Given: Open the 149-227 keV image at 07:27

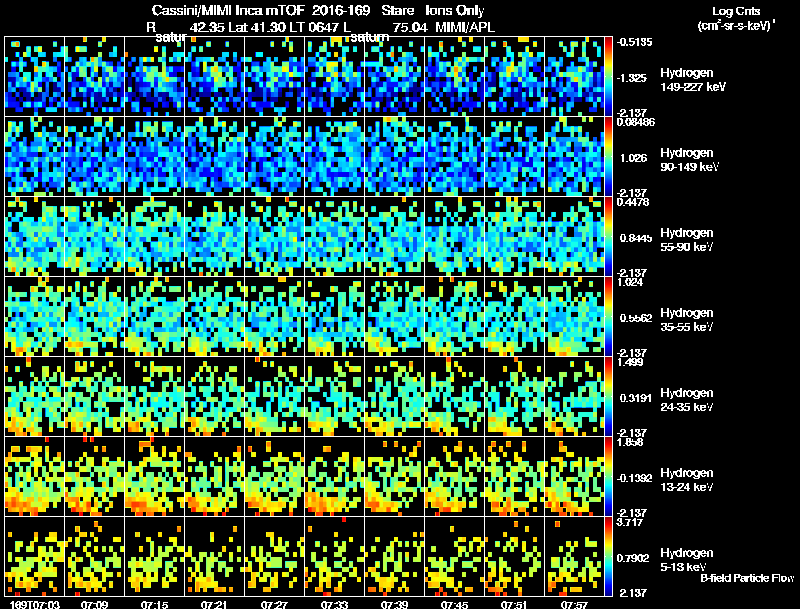Looking at the screenshot, I should tap(274, 77).
